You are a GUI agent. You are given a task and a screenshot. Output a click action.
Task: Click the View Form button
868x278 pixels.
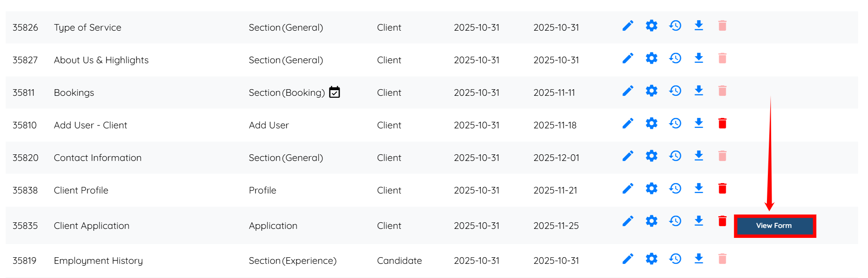click(774, 226)
